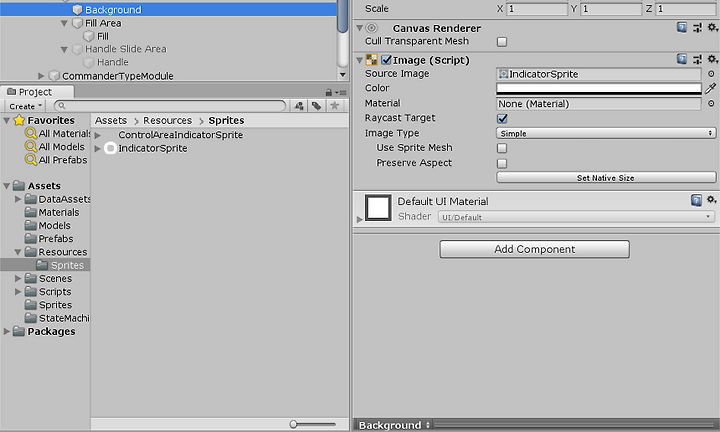The width and height of the screenshot is (720, 432).
Task: Select the Fill object in hierarchy
Action: tap(102, 36)
